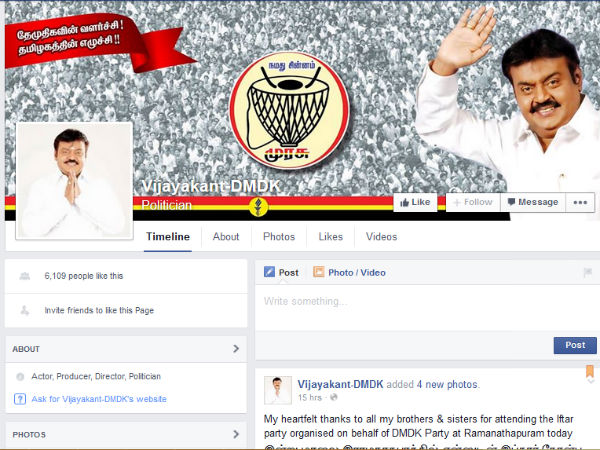This screenshot has width=600, height=450.
Task: Click the orange bookmark ribbon on the post
Action: [x=589, y=373]
